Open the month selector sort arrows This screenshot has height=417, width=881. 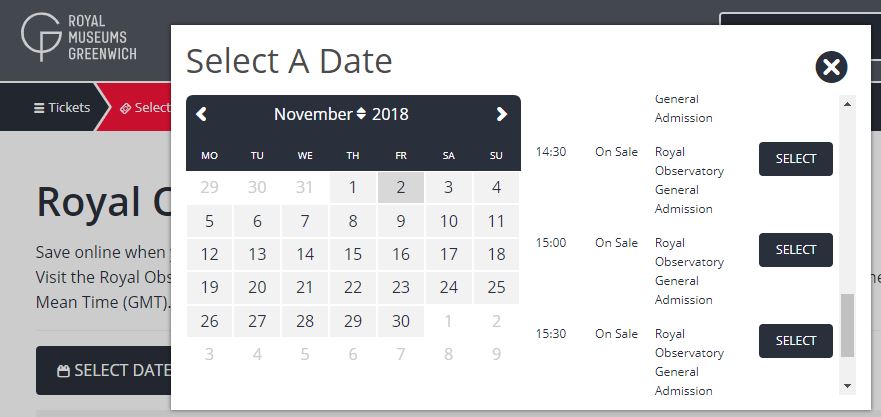pyautogui.click(x=361, y=114)
